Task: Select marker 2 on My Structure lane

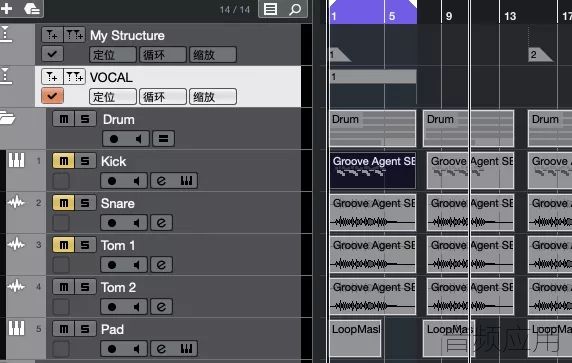Action: point(540,55)
